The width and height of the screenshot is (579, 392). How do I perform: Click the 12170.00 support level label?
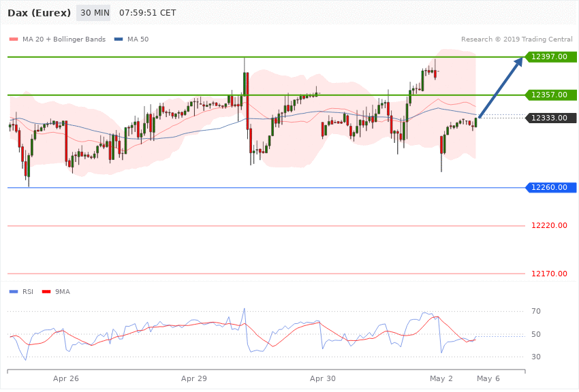pos(549,274)
